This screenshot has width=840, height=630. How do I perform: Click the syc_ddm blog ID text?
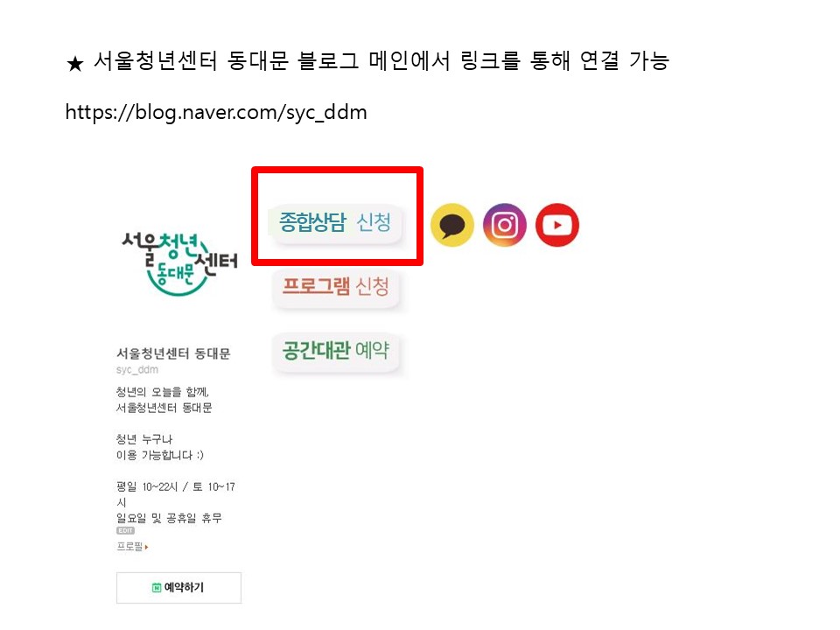(137, 369)
